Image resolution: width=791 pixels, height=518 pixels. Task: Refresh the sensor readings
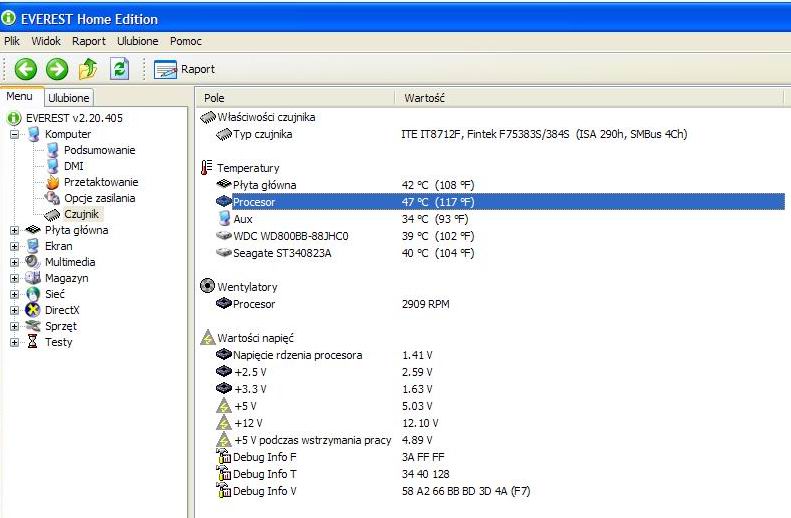(120, 69)
